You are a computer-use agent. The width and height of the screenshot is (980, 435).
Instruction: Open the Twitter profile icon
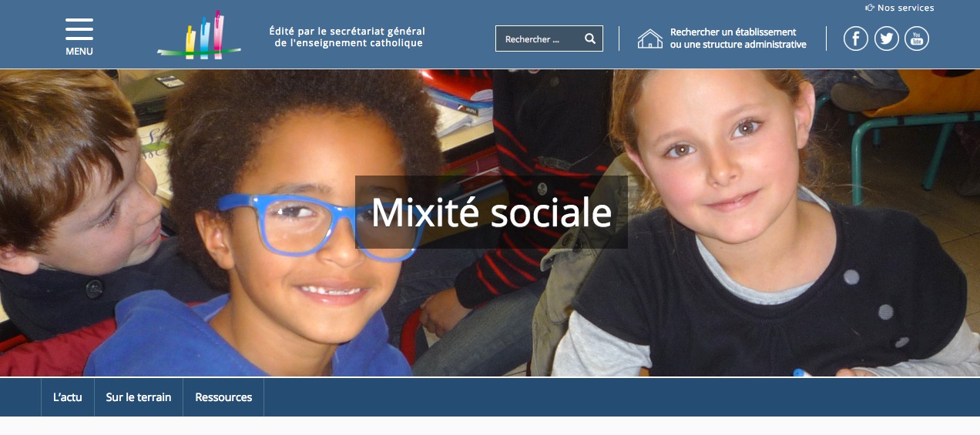coord(887,38)
